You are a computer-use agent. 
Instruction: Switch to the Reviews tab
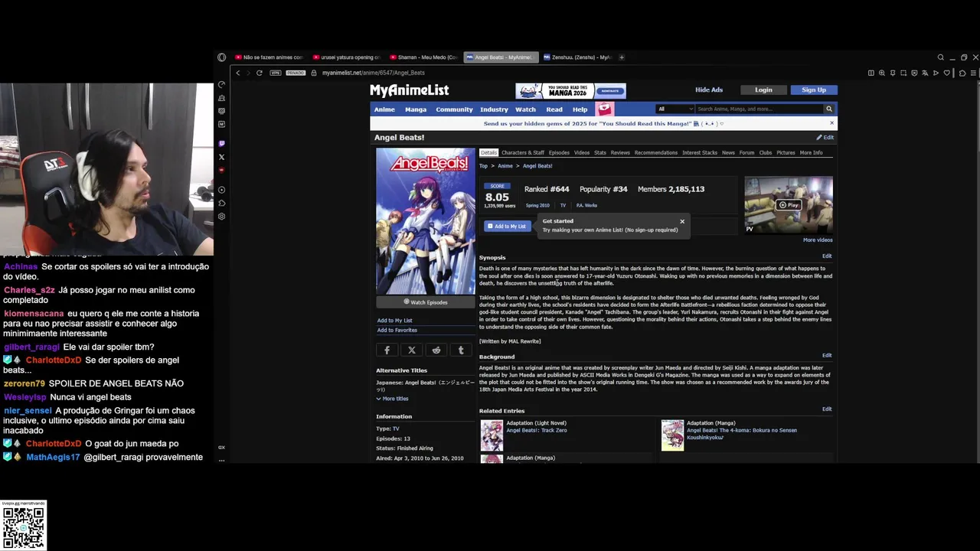click(x=620, y=152)
